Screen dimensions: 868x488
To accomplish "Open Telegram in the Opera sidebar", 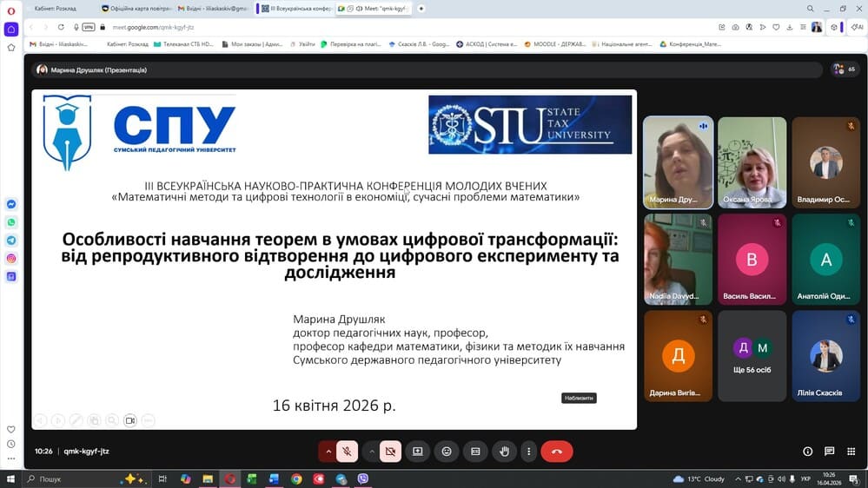I will [x=11, y=241].
